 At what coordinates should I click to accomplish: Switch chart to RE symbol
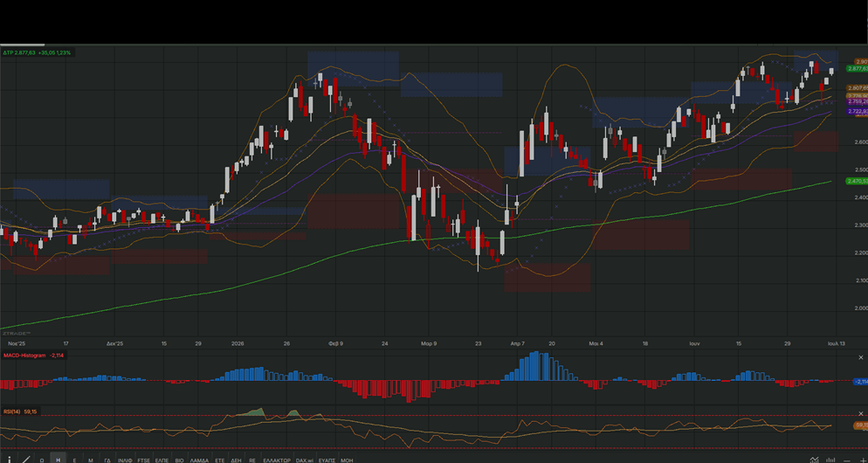252,460
